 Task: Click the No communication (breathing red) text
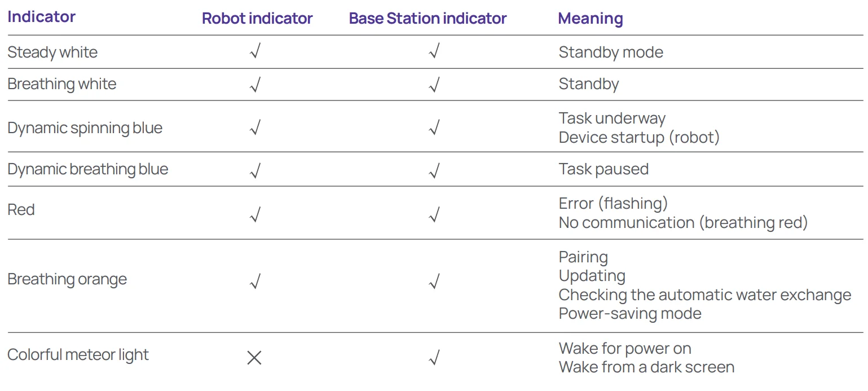682,223
